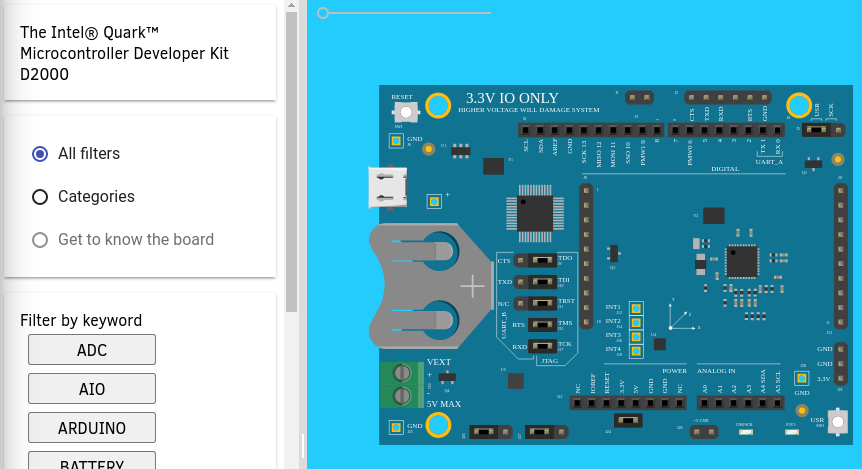Click the Quark D2000 chip package
This screenshot has height=469, width=862.
pos(742,262)
